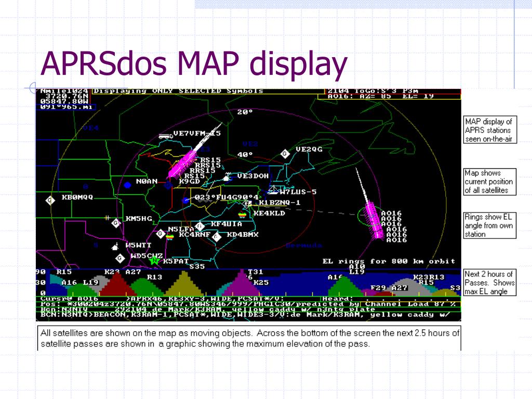Image resolution: width=532 pixels, height=399 pixels.
Task: Click the AO16 AZ= 85 EL= 19 readout
Action: 381,96
